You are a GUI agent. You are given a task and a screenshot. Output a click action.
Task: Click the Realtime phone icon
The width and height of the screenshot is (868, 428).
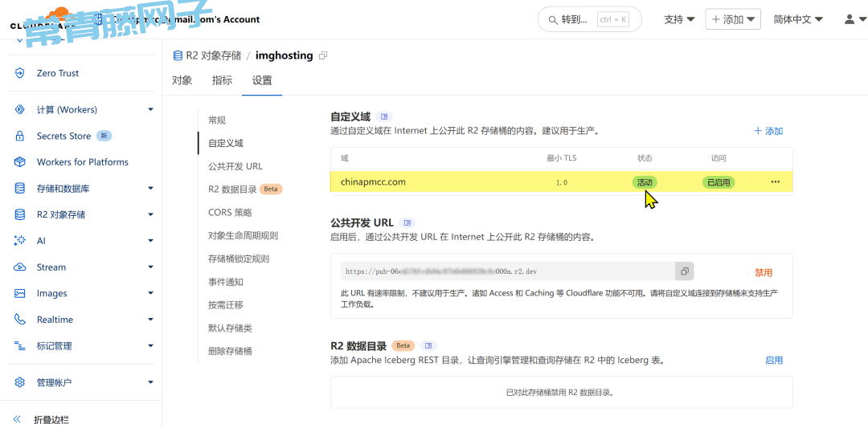20,320
